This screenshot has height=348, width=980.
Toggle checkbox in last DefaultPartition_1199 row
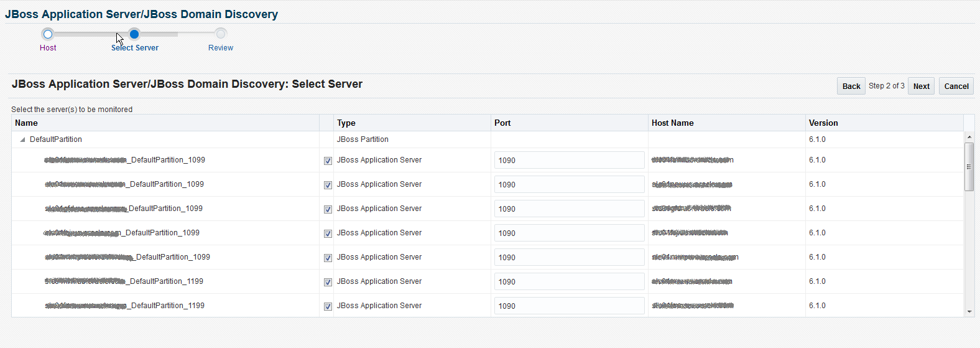(328, 306)
